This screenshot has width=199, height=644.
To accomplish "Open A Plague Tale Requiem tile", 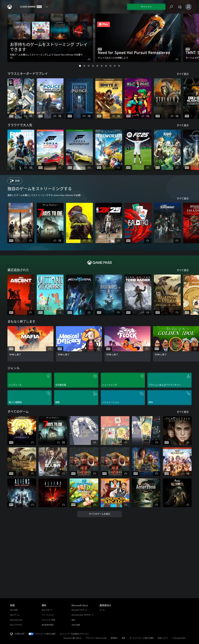I will click(x=177, y=430).
